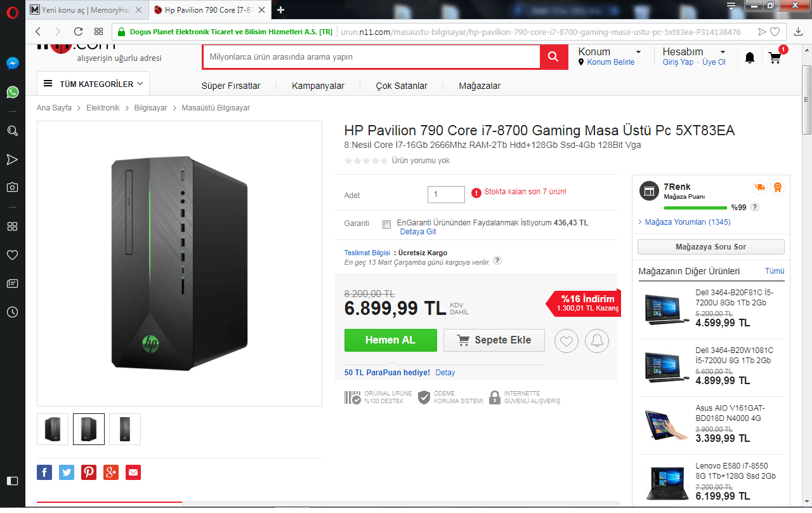Click the red search magnifier button
Viewport: 812px width, 513px height.
553,57
